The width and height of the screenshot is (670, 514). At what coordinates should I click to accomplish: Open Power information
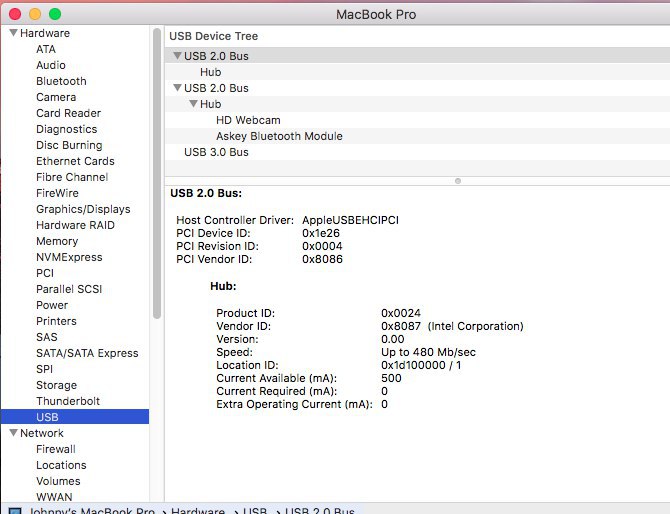tap(52, 305)
